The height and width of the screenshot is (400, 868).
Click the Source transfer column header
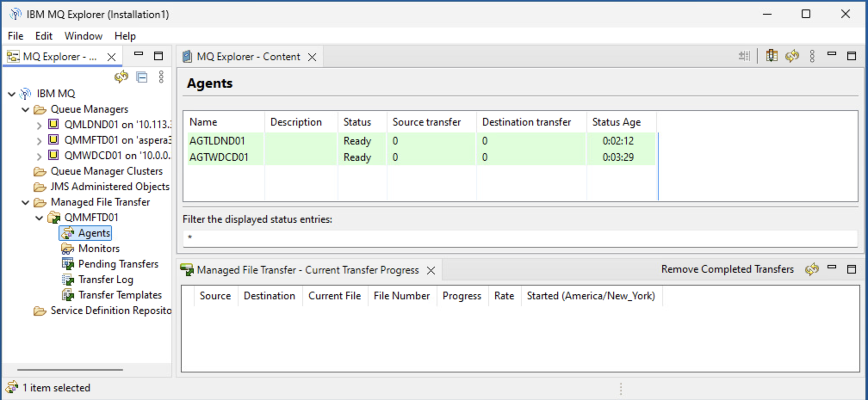point(432,122)
